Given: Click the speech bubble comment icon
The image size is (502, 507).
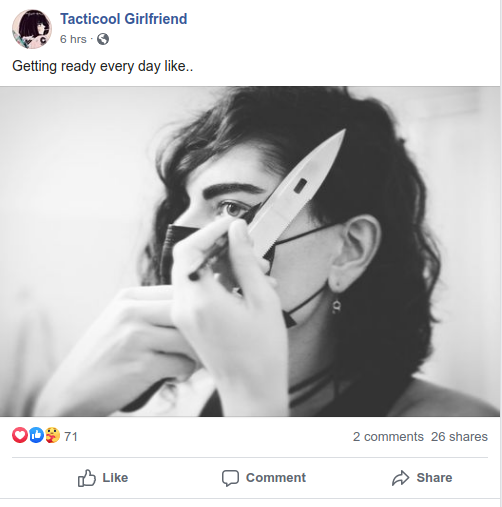Looking at the screenshot, I should 230,478.
